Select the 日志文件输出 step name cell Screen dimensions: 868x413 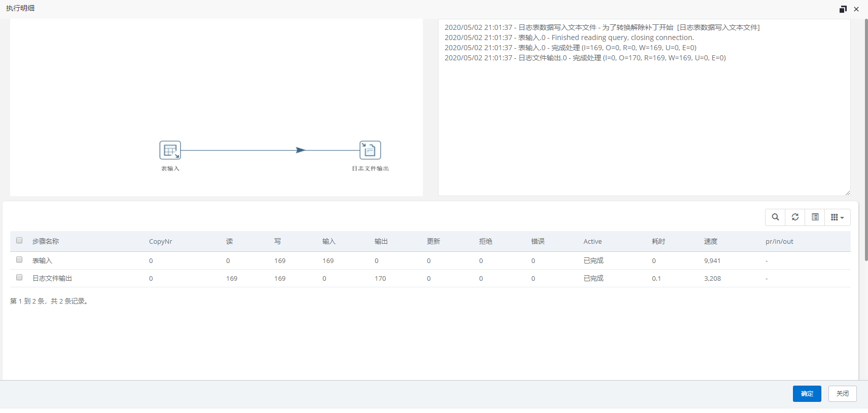[52, 278]
